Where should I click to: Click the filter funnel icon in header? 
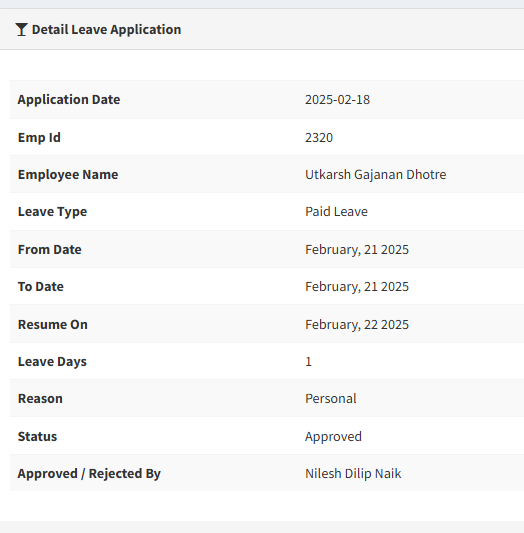click(x=21, y=30)
